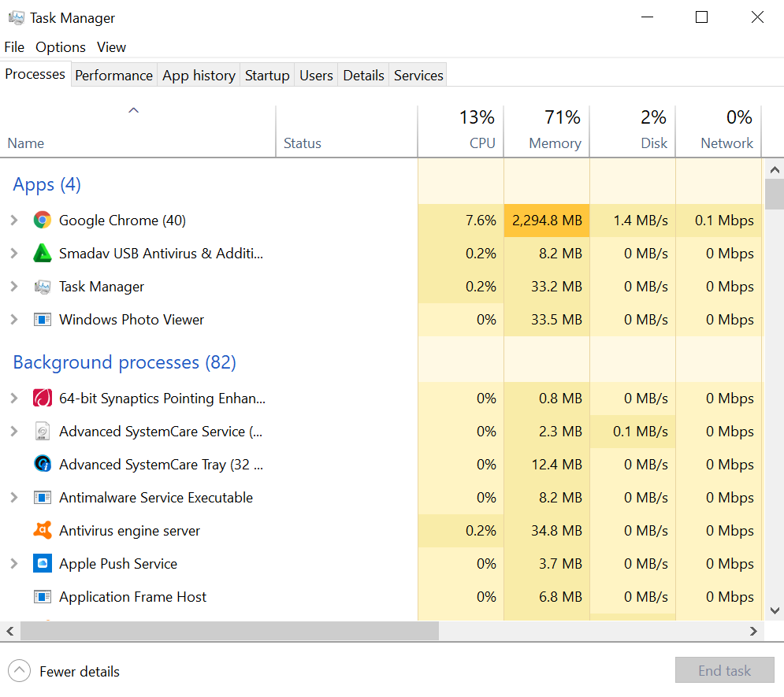The image size is (784, 697).
Task: Switch to the Details tab
Action: pyautogui.click(x=363, y=75)
